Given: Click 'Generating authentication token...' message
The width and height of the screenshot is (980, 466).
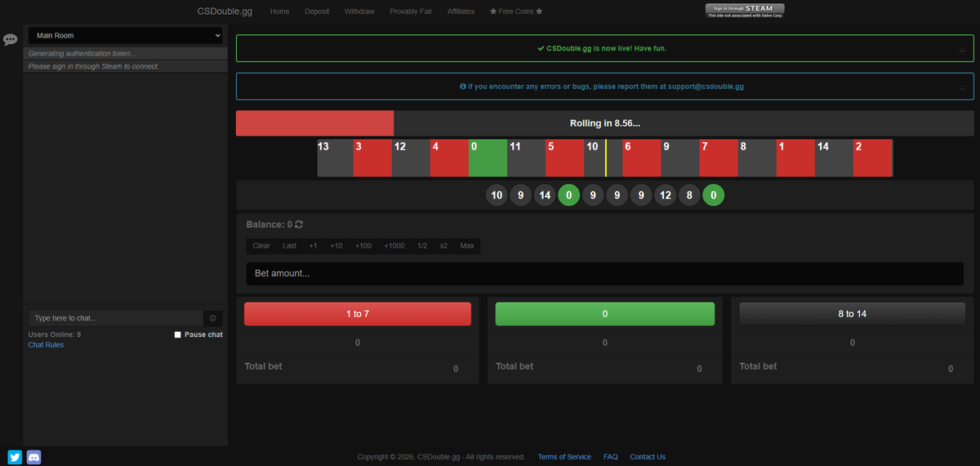Looking at the screenshot, I should (x=82, y=53).
